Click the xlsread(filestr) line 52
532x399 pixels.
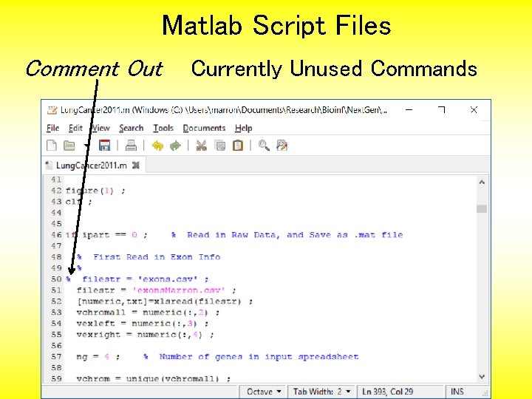[165, 301]
